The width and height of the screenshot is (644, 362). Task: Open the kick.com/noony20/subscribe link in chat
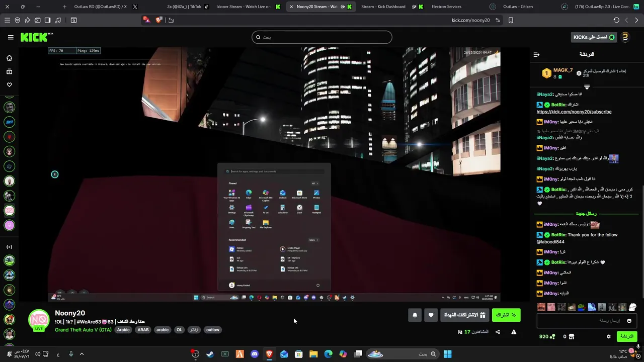[574, 112]
